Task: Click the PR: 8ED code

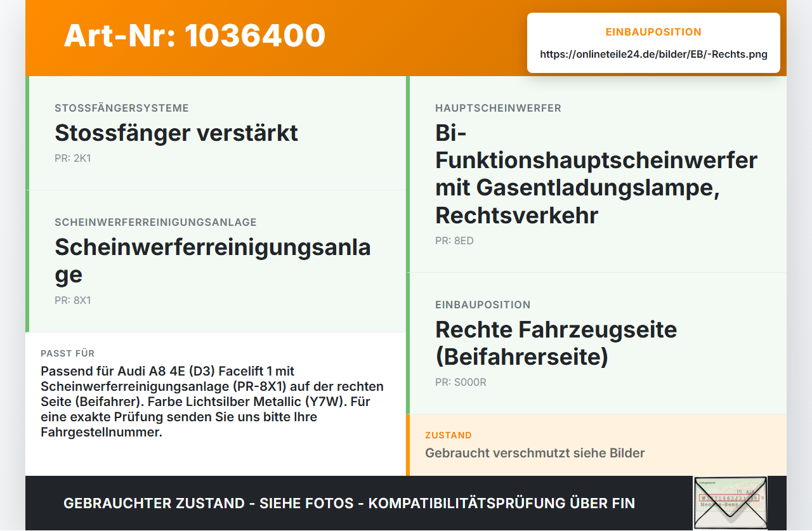Action: pyautogui.click(x=454, y=241)
